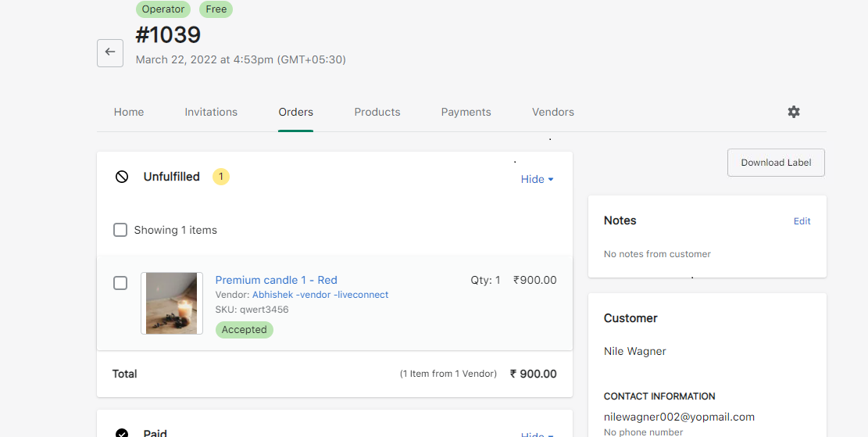The height and width of the screenshot is (437, 868).
Task: Click the candle product thumbnail
Action: (172, 303)
